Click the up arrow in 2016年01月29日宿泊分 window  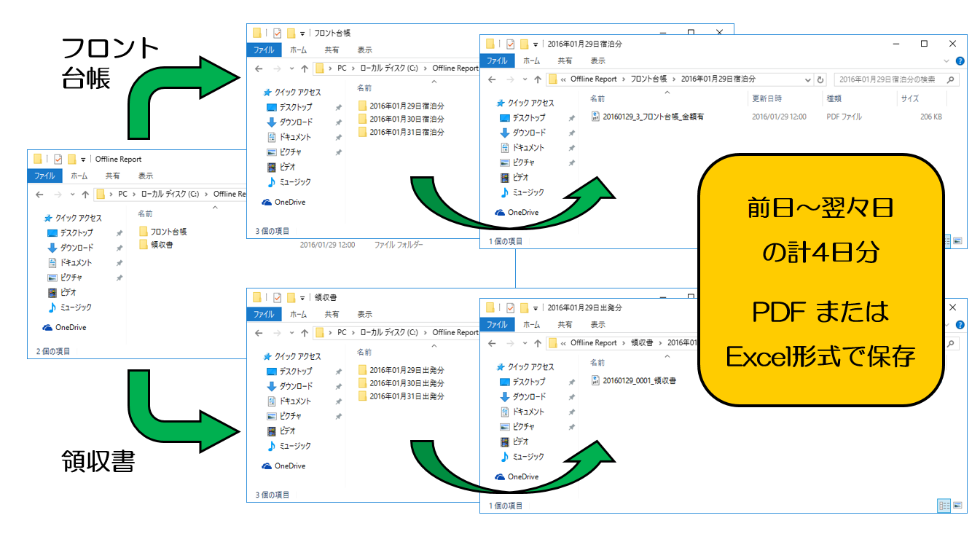tap(537, 79)
